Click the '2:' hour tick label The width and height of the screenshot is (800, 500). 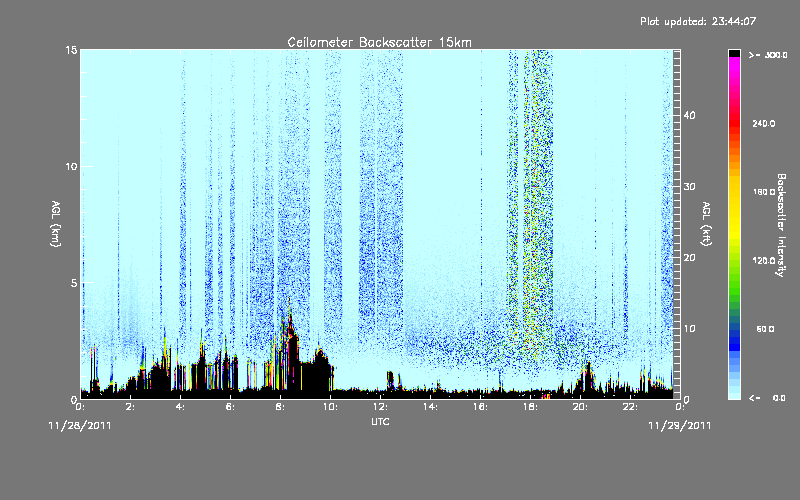pos(130,407)
